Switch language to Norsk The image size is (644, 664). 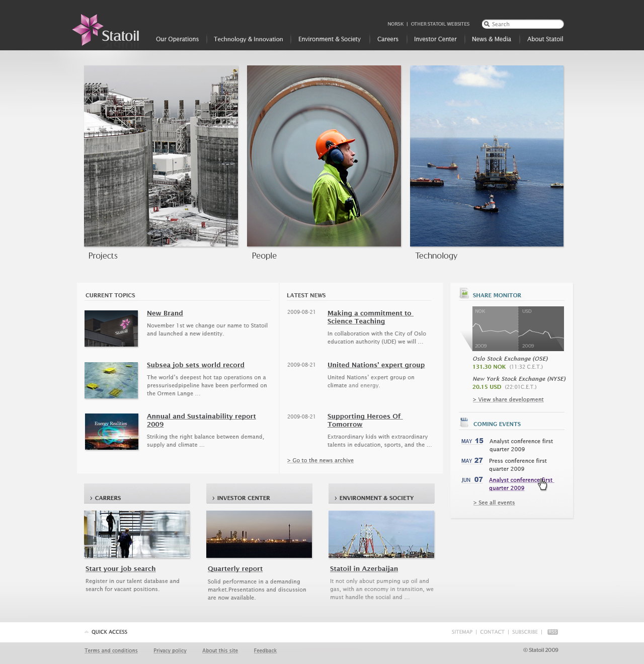click(x=395, y=24)
